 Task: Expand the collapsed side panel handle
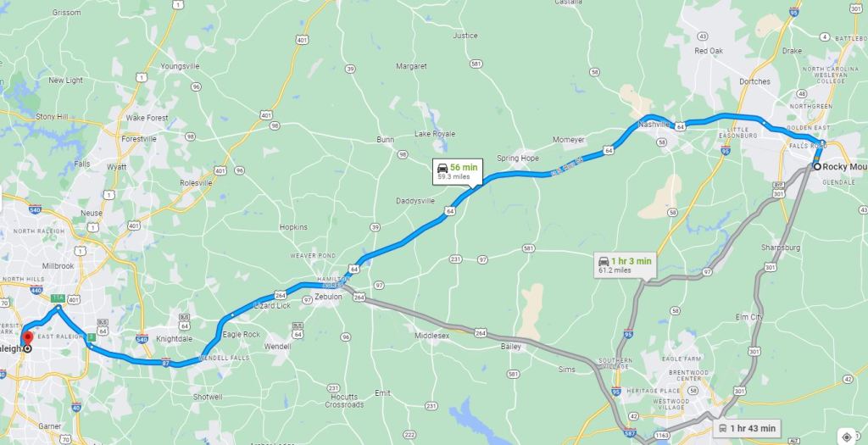coord(1,197)
